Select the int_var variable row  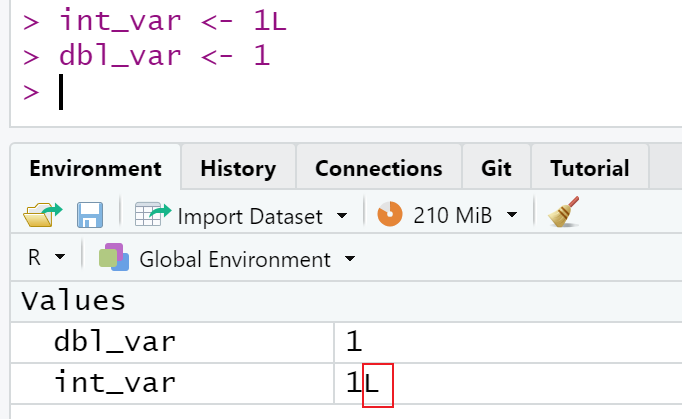click(x=346, y=384)
